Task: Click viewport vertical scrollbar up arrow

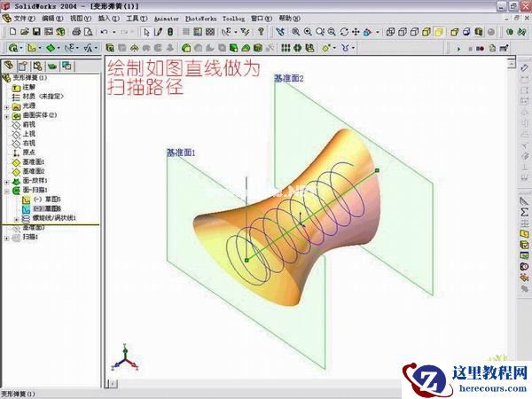Action: click(512, 64)
